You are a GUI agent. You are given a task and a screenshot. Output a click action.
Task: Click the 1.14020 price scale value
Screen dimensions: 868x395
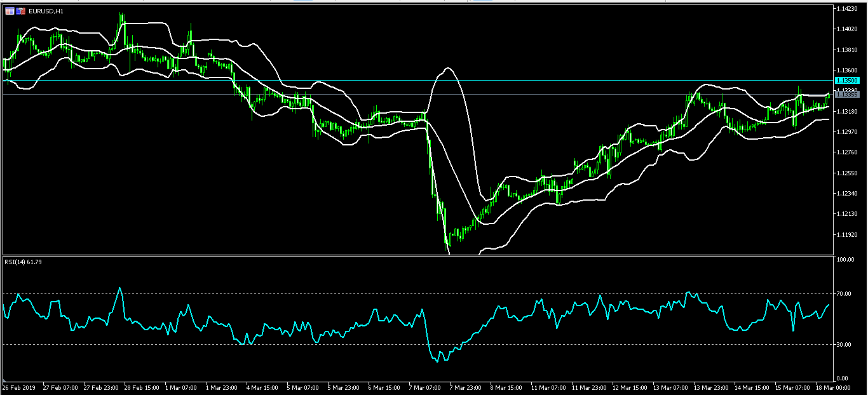[x=848, y=29]
